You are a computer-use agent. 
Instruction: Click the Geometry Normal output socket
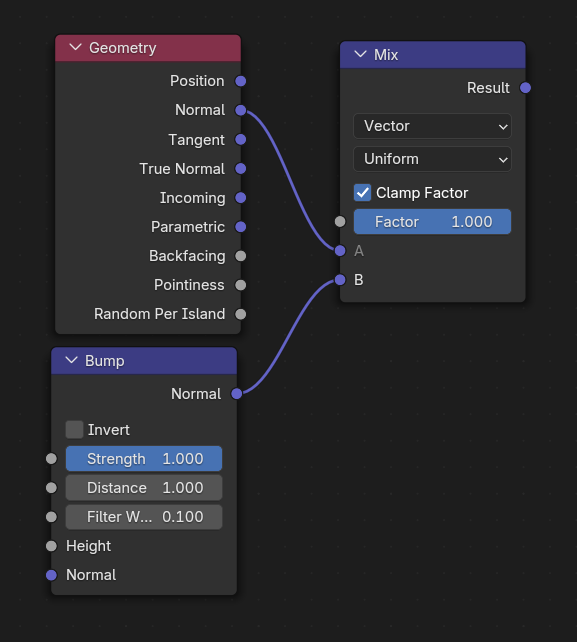click(241, 110)
